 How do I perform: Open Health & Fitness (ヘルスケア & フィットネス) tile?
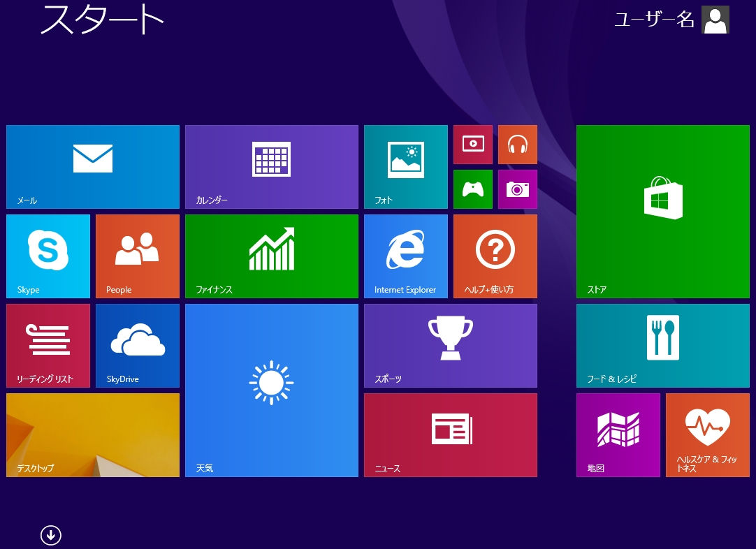(708, 434)
